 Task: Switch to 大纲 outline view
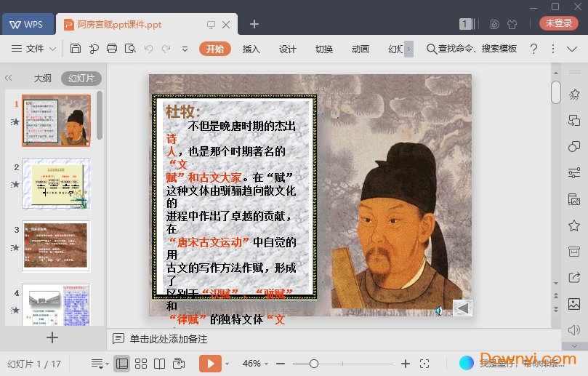point(42,78)
